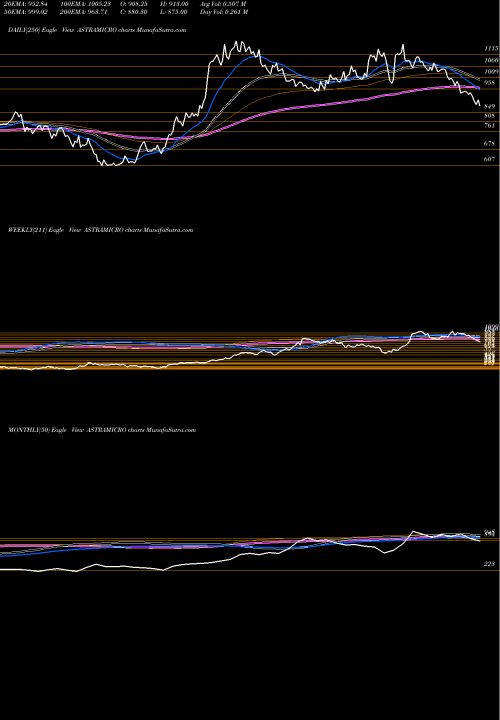Click the 223 price label on monthly chart
500x720 pixels.
pyautogui.click(x=489, y=564)
